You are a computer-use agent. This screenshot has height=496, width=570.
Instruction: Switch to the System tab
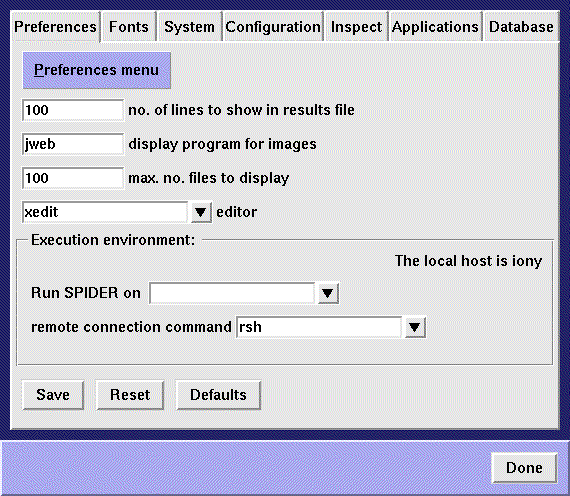point(190,27)
